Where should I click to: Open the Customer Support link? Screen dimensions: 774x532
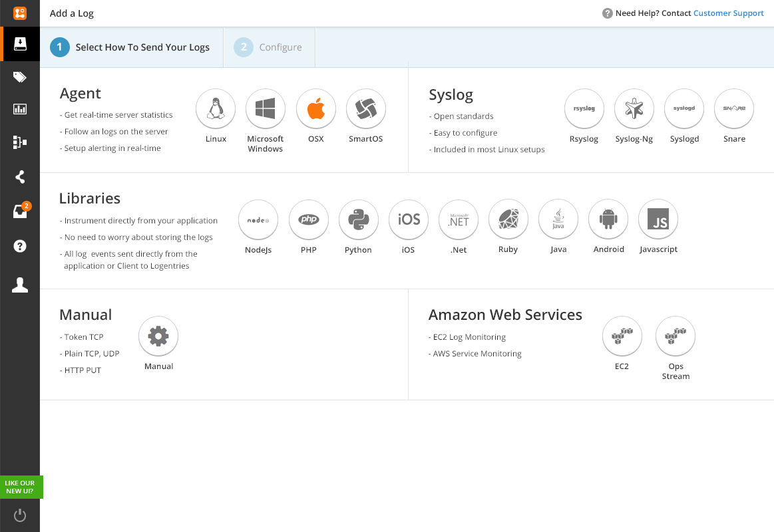coord(728,13)
